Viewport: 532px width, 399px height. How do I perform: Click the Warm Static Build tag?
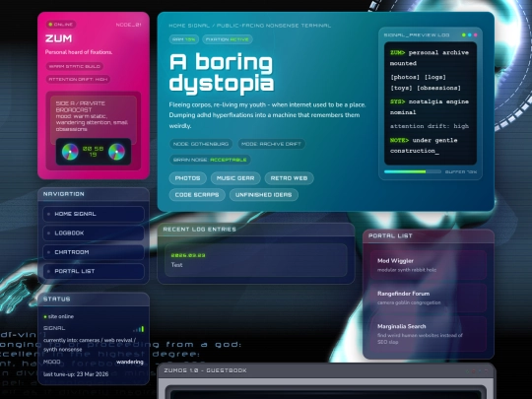pyautogui.click(x=75, y=66)
